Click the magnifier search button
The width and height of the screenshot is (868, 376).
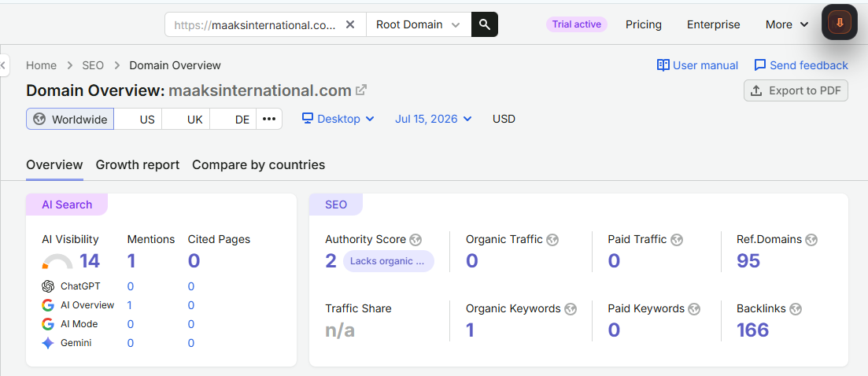[x=485, y=24]
